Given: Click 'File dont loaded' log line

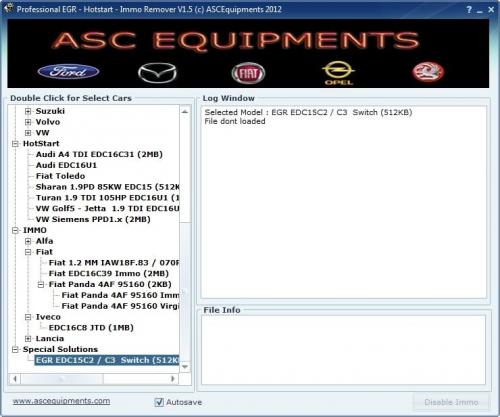Looking at the screenshot, I should pyautogui.click(x=235, y=121).
